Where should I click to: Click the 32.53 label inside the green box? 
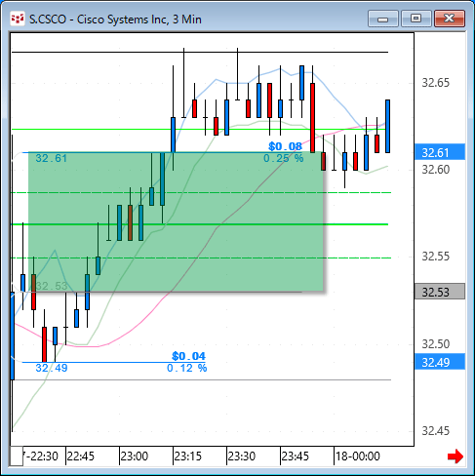tap(52, 286)
